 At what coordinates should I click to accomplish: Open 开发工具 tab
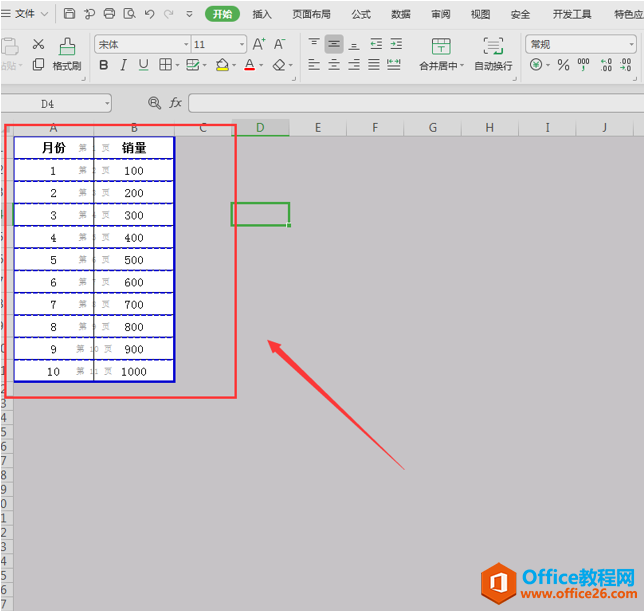tap(572, 14)
